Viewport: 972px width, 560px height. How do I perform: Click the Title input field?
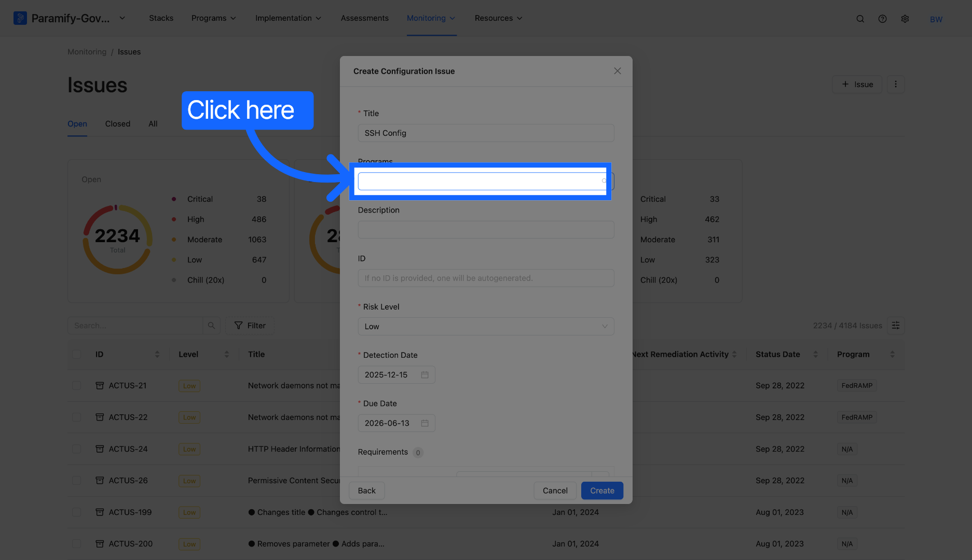pos(486,133)
